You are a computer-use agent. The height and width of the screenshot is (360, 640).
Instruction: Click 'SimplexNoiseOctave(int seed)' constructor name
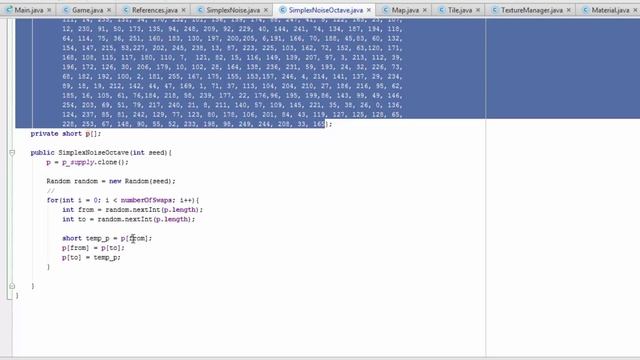coord(113,153)
